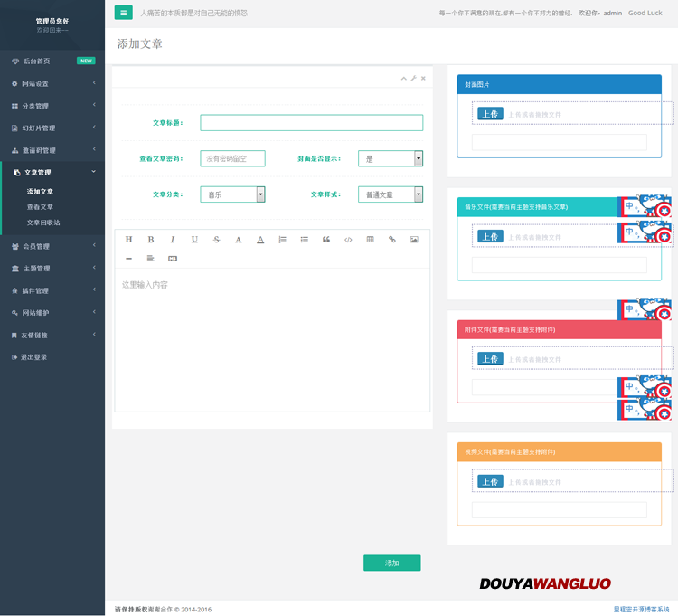Screen dimensions: 678x616
Task: Expand the 友情链接 sidebar menu
Action: 52,336
